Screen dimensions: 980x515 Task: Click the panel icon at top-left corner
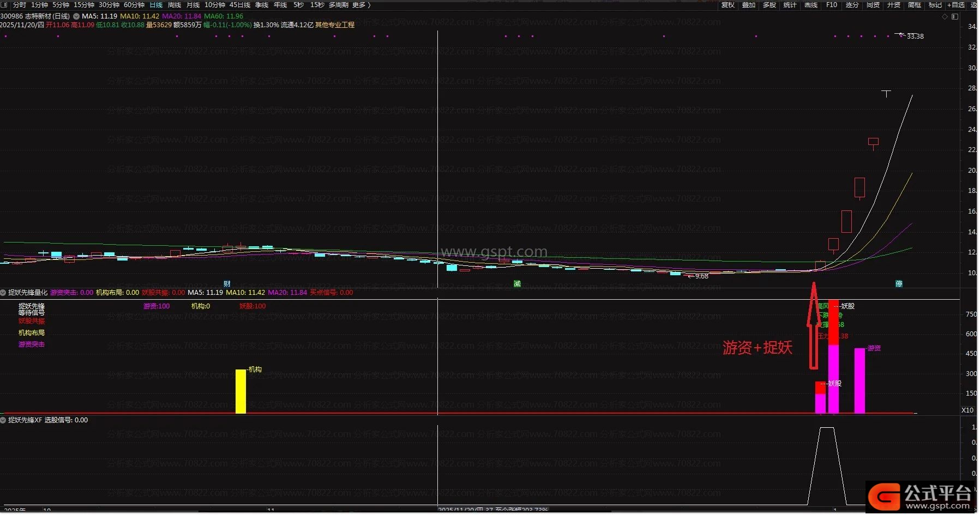[x=4, y=5]
